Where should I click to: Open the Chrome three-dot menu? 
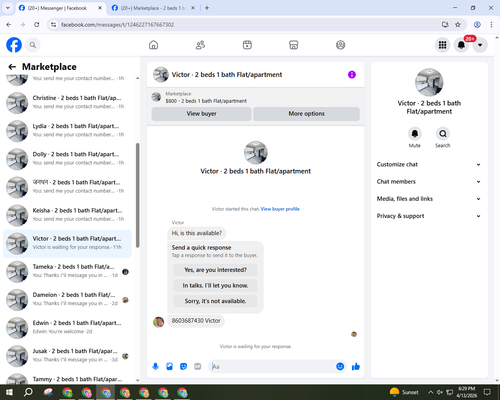(x=491, y=24)
